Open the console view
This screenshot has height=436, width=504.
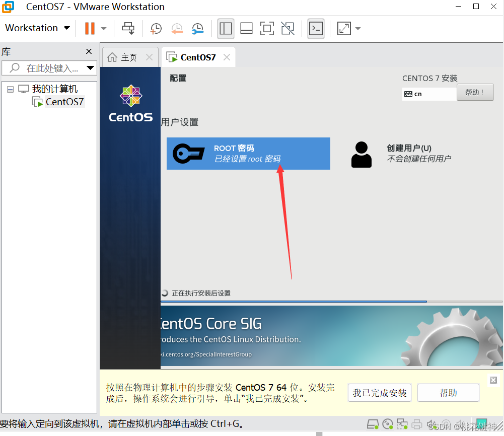click(316, 29)
